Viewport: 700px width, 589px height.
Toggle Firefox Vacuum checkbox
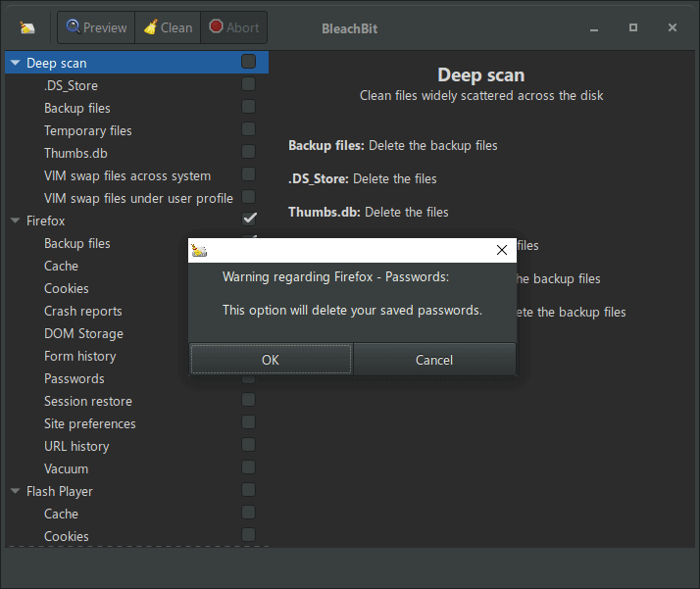click(249, 467)
